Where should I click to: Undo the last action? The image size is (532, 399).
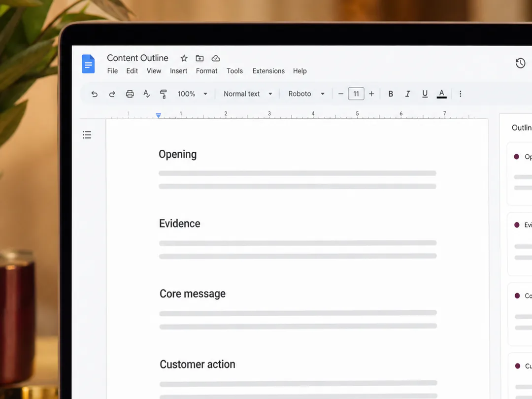[x=94, y=94]
